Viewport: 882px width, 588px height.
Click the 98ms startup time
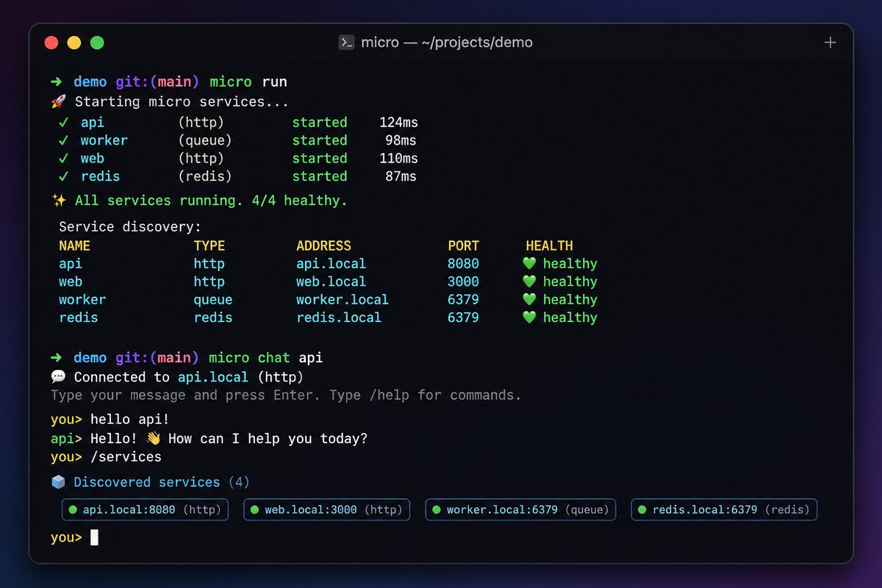click(401, 140)
